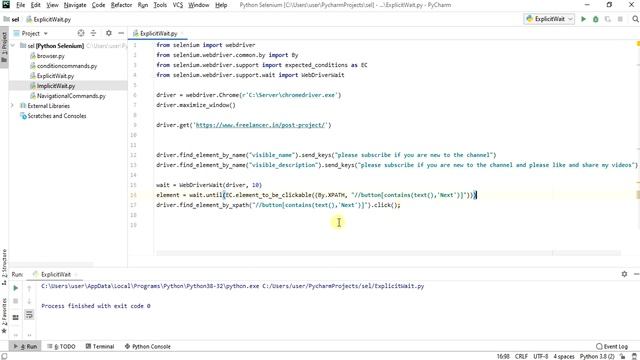Open the Run menu

point(143,5)
